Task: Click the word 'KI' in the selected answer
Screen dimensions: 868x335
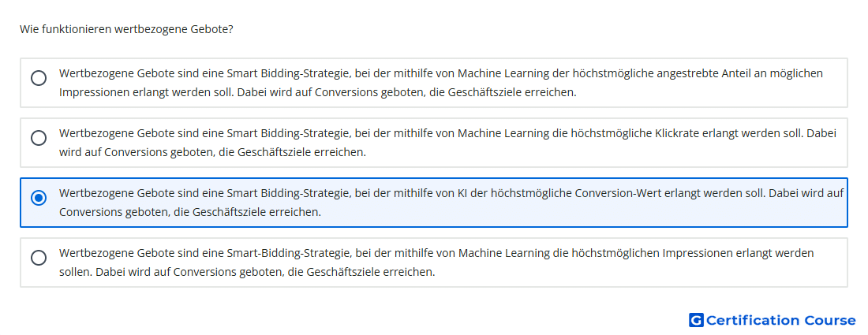Action: [x=462, y=193]
